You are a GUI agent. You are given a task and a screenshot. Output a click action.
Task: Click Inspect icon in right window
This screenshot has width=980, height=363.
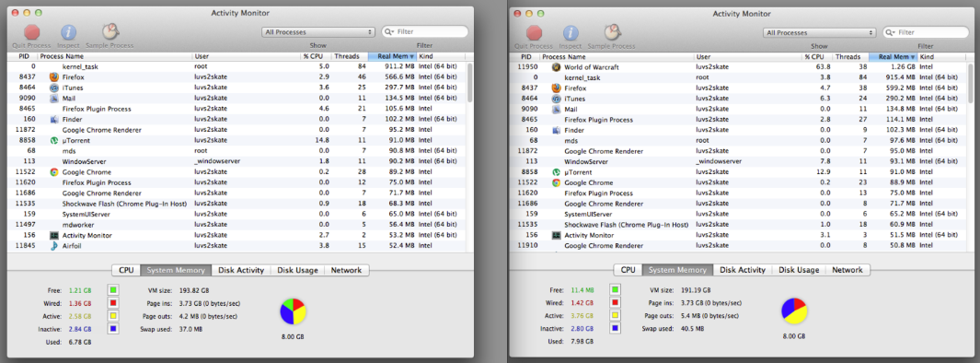[x=571, y=32]
